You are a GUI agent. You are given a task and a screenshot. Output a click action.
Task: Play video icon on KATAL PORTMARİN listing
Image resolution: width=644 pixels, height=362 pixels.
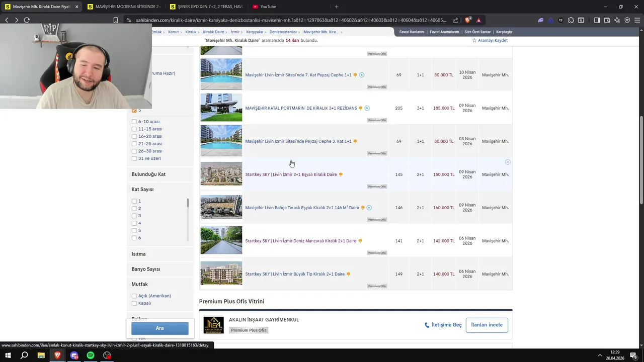tap(367, 108)
